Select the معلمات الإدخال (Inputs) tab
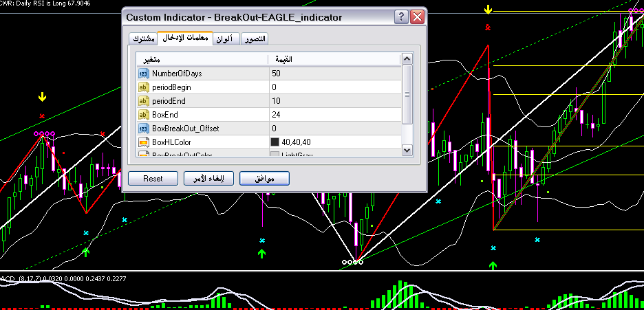Image resolution: width=644 pixels, height=310 pixels. click(184, 38)
